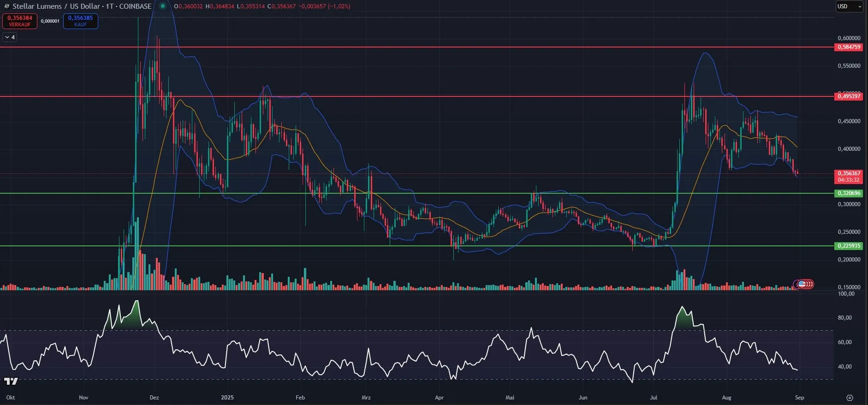Open the chart settings gear icon
This screenshot has width=868, height=405.
(x=850, y=398)
